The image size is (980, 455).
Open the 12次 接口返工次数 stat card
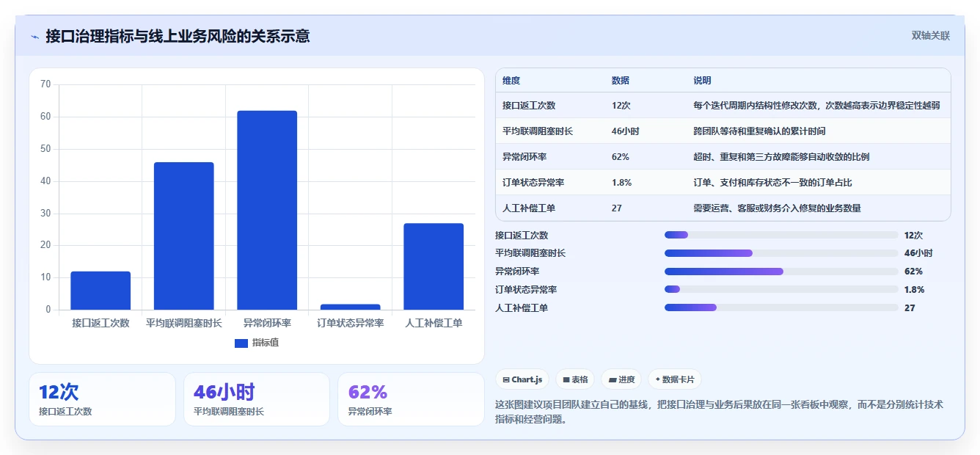pyautogui.click(x=102, y=399)
